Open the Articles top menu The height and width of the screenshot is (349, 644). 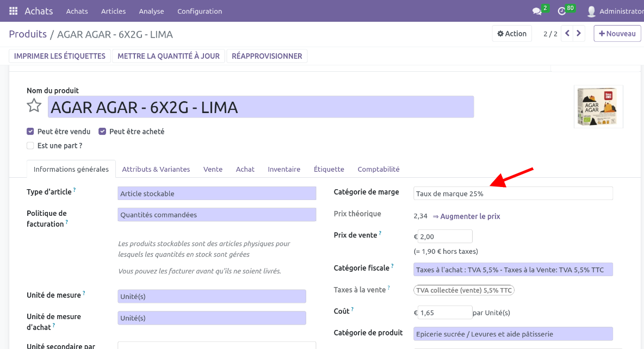(x=113, y=11)
